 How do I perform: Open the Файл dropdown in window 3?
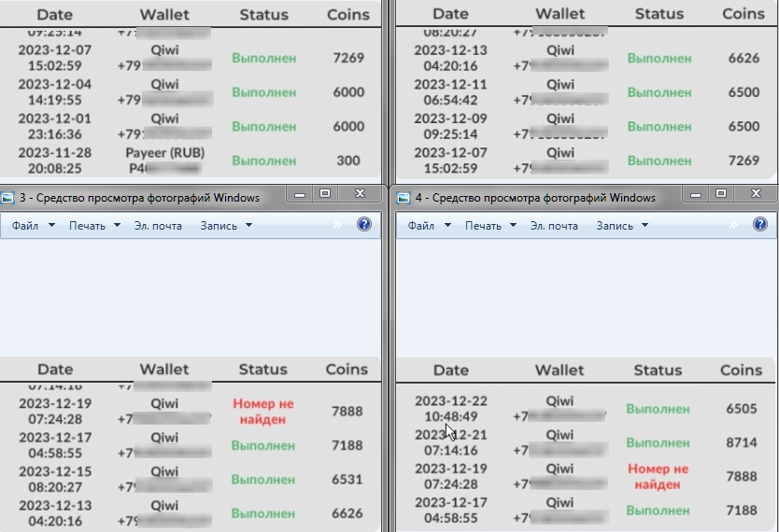pos(33,226)
